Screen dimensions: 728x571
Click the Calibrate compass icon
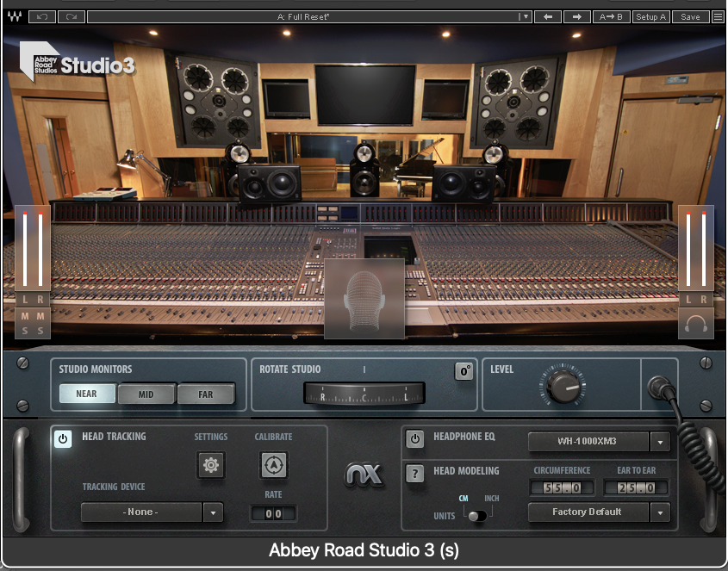coord(273,465)
